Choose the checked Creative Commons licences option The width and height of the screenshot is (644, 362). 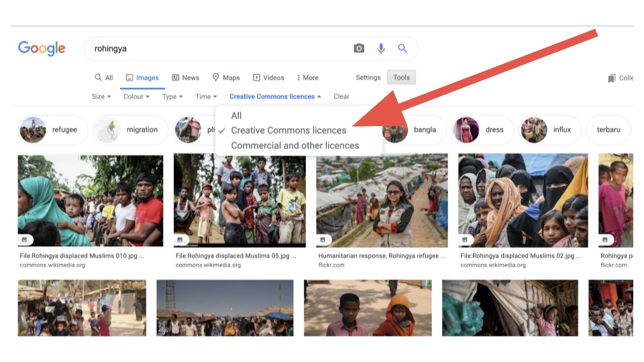click(x=288, y=130)
